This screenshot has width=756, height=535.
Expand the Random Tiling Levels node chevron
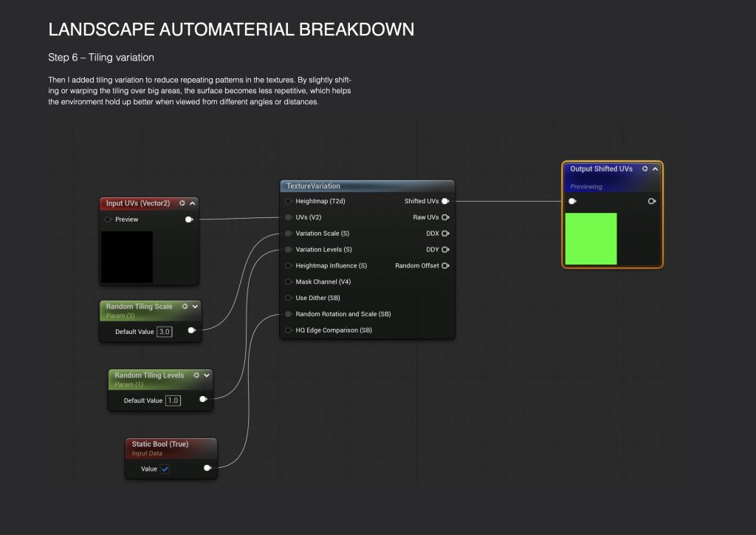(207, 375)
